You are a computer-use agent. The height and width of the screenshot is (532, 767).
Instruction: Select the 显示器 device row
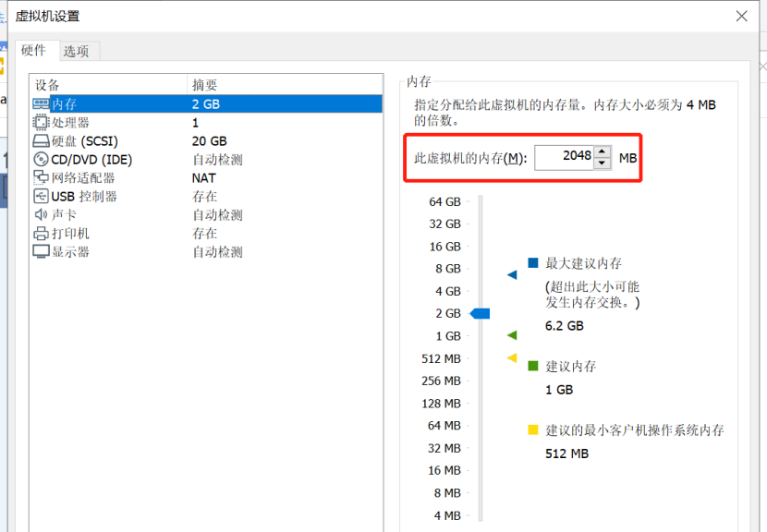point(206,252)
